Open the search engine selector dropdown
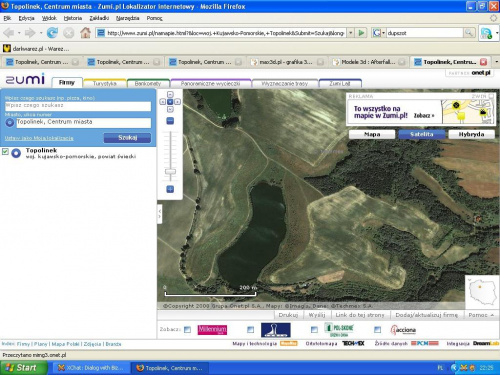This screenshot has width=500, height=375. (379, 33)
